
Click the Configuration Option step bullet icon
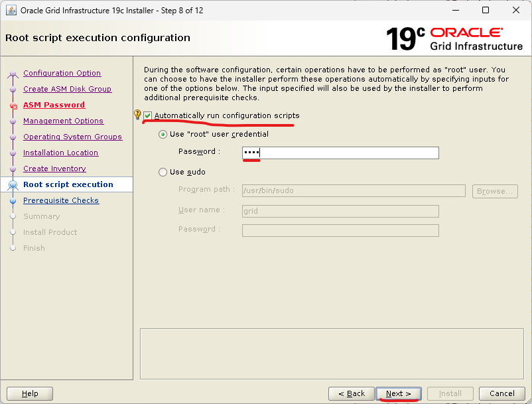[13, 74]
